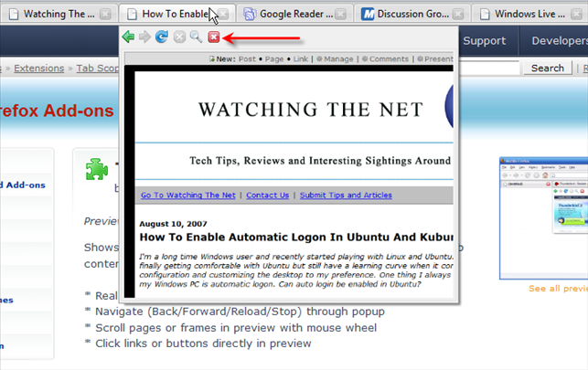Select the How To Enable tab

(x=177, y=15)
